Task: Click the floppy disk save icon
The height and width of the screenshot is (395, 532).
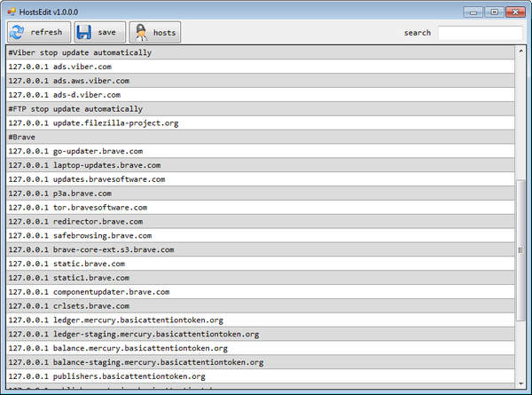Action: (x=84, y=32)
